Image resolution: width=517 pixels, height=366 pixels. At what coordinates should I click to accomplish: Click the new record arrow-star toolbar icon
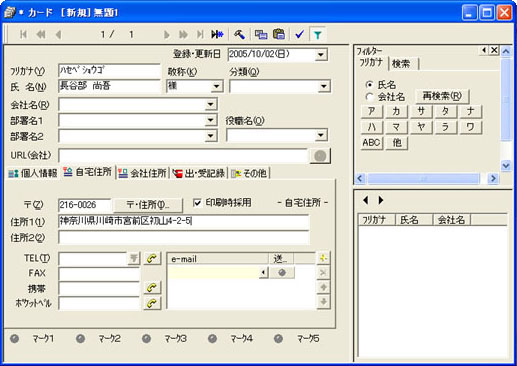[217, 34]
